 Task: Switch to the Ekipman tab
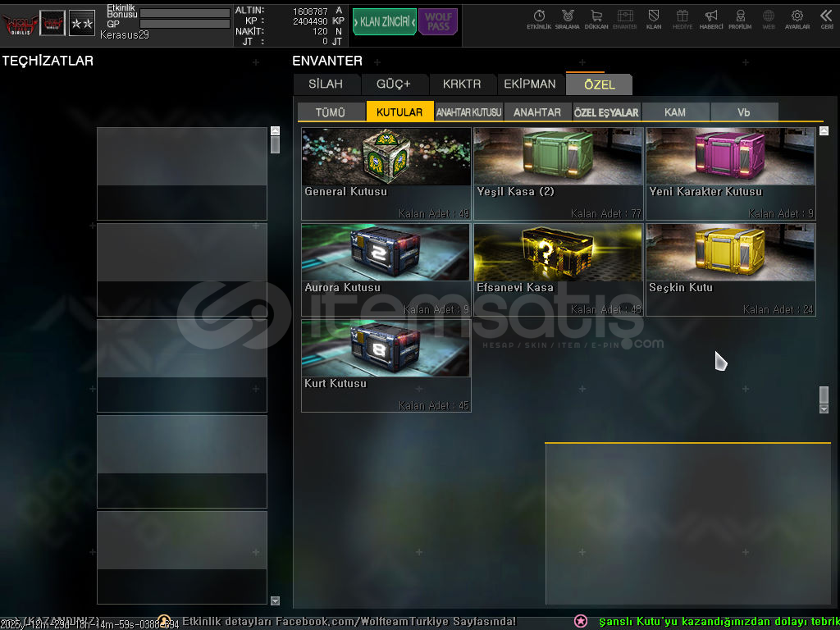tap(530, 84)
